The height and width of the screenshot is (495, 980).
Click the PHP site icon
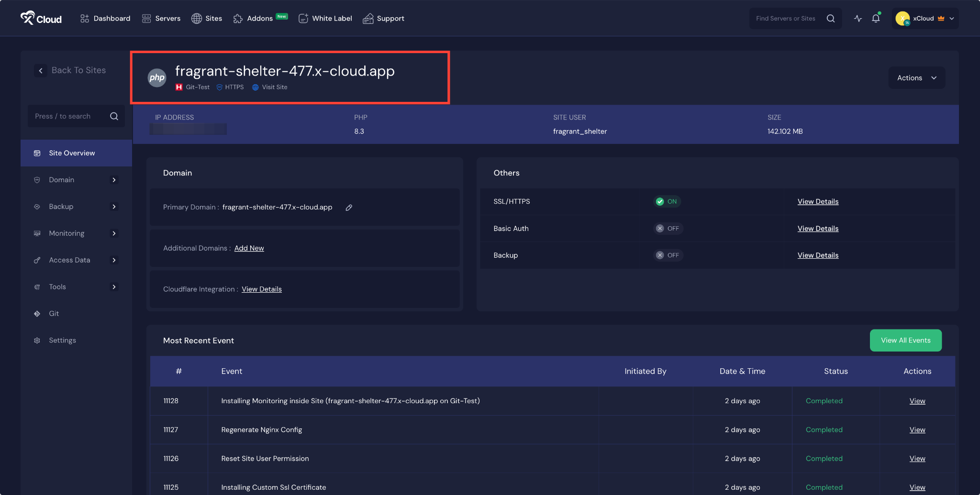(157, 78)
